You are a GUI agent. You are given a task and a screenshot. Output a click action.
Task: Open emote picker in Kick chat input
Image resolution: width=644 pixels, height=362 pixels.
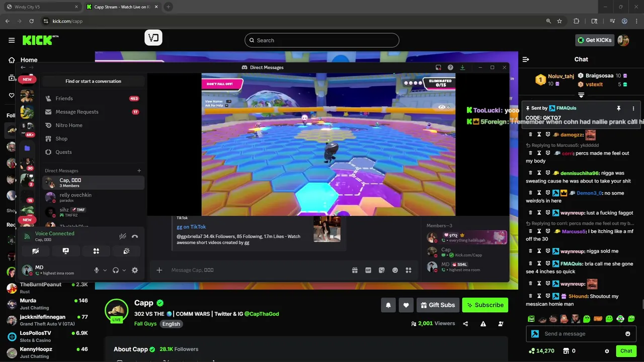[x=627, y=333]
